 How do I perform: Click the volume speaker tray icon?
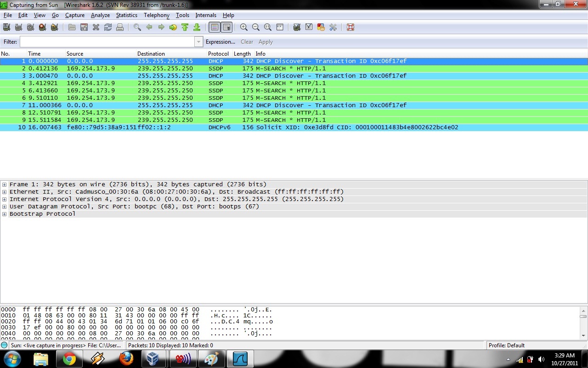click(541, 359)
